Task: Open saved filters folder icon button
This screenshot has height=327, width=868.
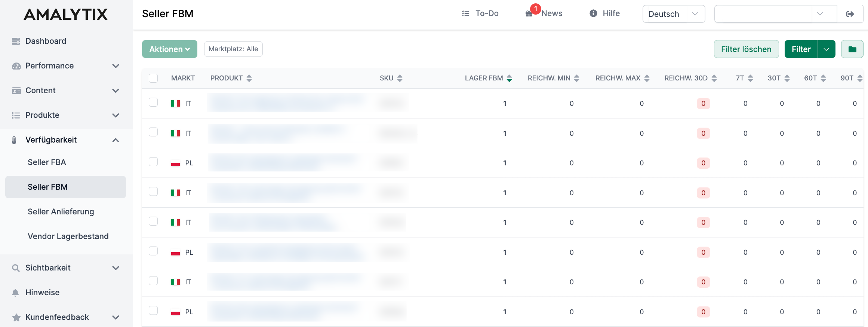Action: coord(852,49)
